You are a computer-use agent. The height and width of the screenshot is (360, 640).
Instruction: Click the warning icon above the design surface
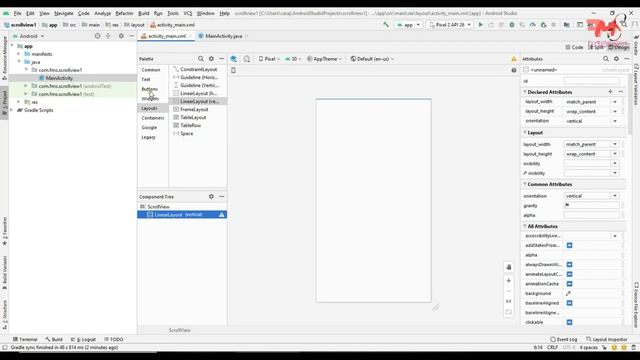(514, 59)
